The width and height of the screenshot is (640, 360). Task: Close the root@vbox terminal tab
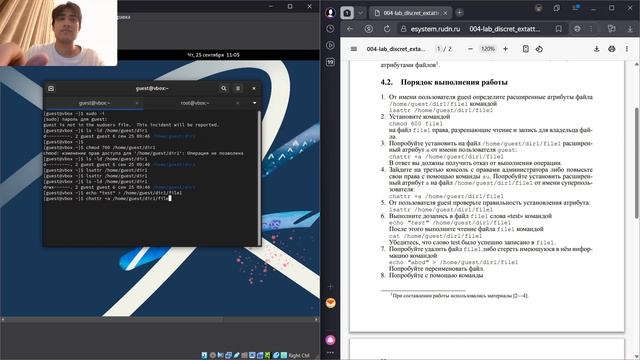coord(238,103)
